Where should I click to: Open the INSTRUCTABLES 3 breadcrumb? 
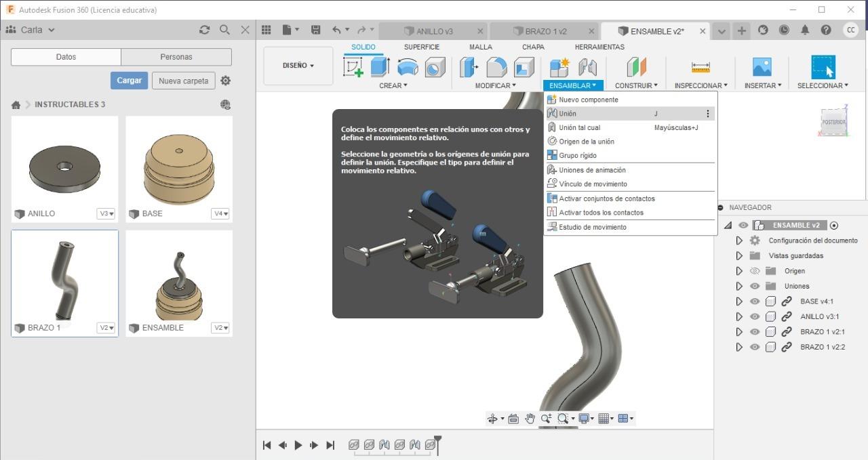click(x=70, y=104)
